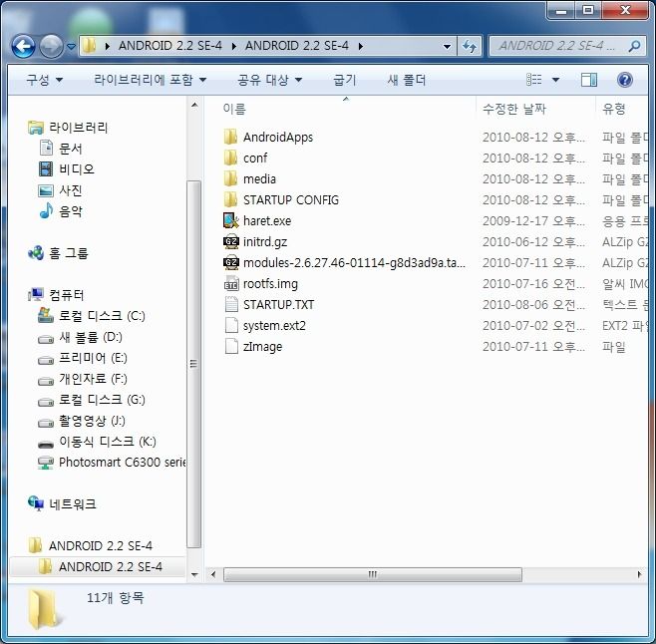656x644 pixels.
Task: Expand the address bar history dropdown
Action: 447,46
